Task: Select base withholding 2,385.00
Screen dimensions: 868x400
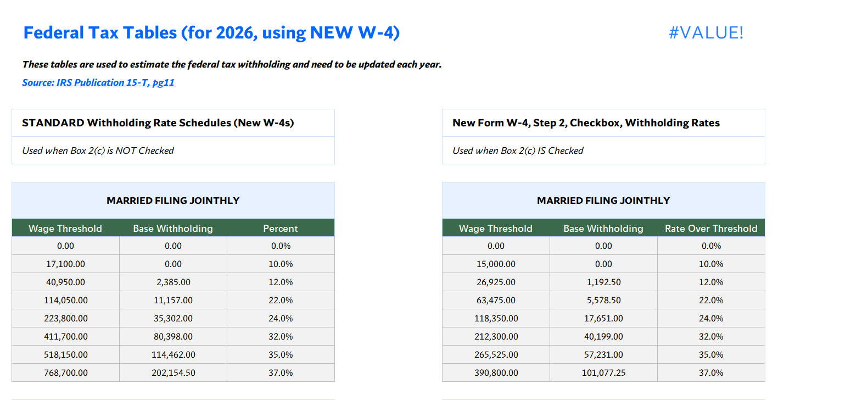Action: pyautogui.click(x=173, y=282)
